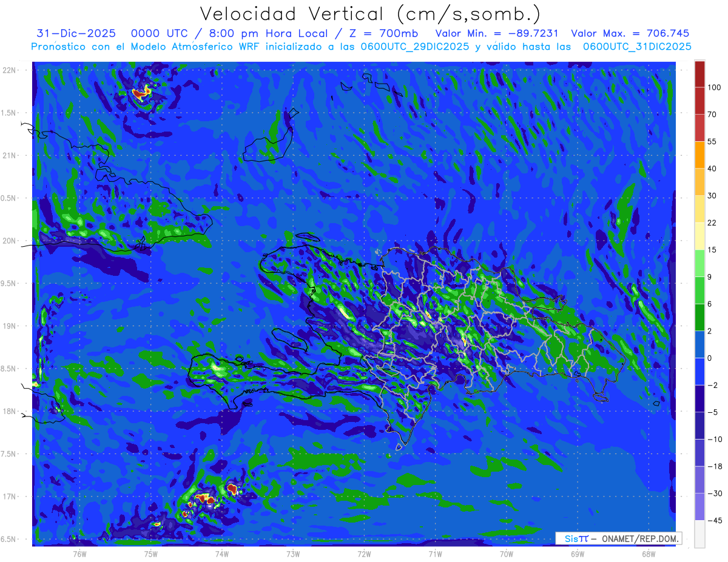Image resolution: width=728 pixels, height=562 pixels.
Task: Select the purple swatch between -30 and -18
Action: point(699,480)
